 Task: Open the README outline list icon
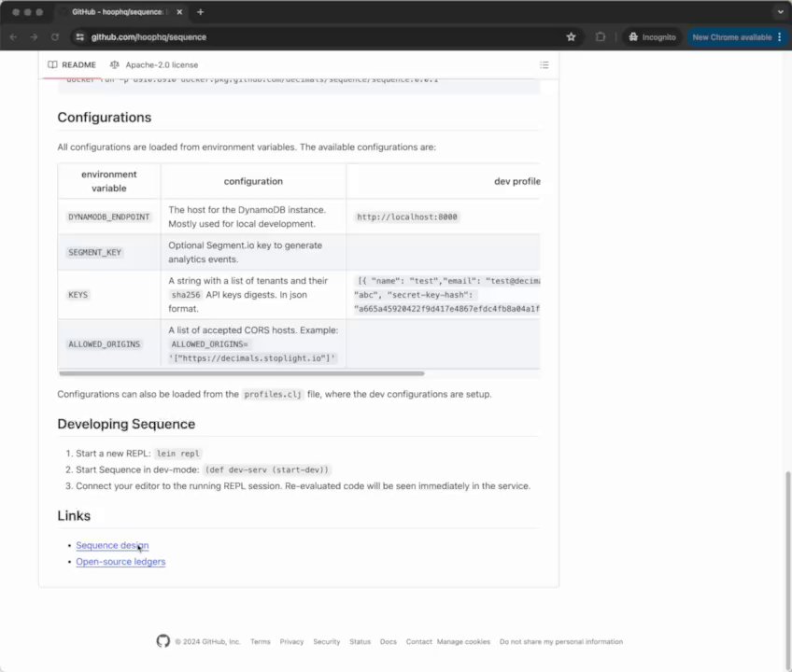pos(544,65)
